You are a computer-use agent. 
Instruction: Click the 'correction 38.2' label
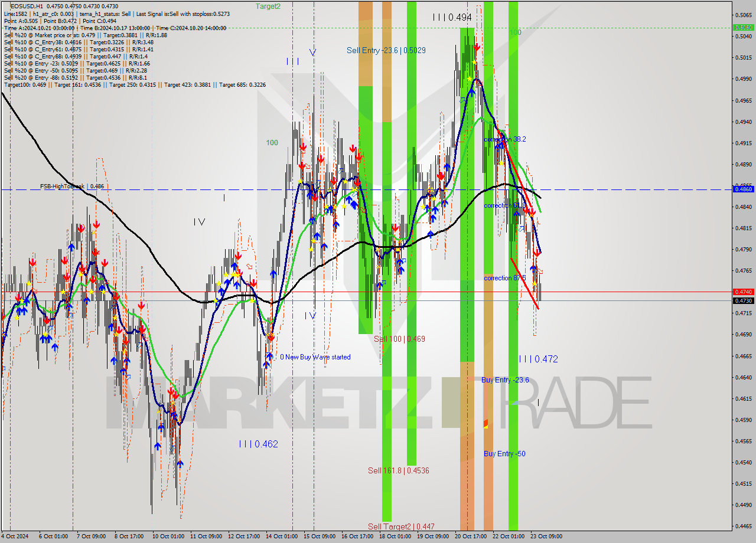click(x=505, y=139)
